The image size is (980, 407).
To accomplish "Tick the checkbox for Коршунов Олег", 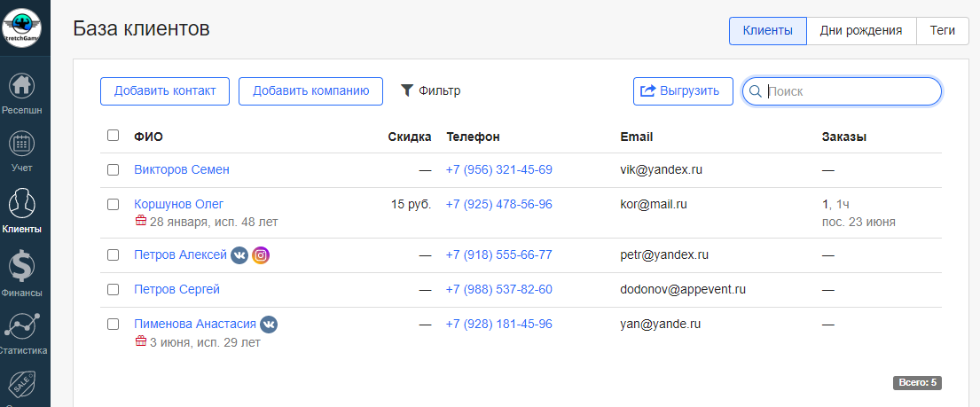I will click(x=113, y=204).
